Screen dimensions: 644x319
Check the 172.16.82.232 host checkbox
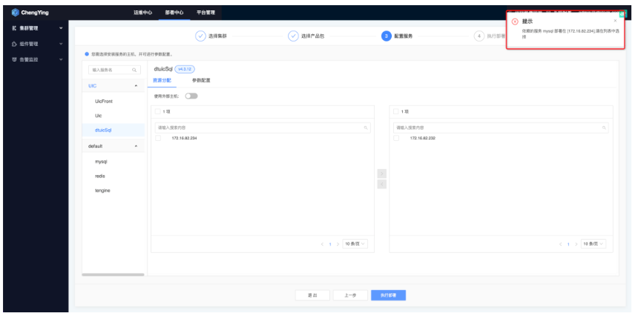click(x=396, y=138)
